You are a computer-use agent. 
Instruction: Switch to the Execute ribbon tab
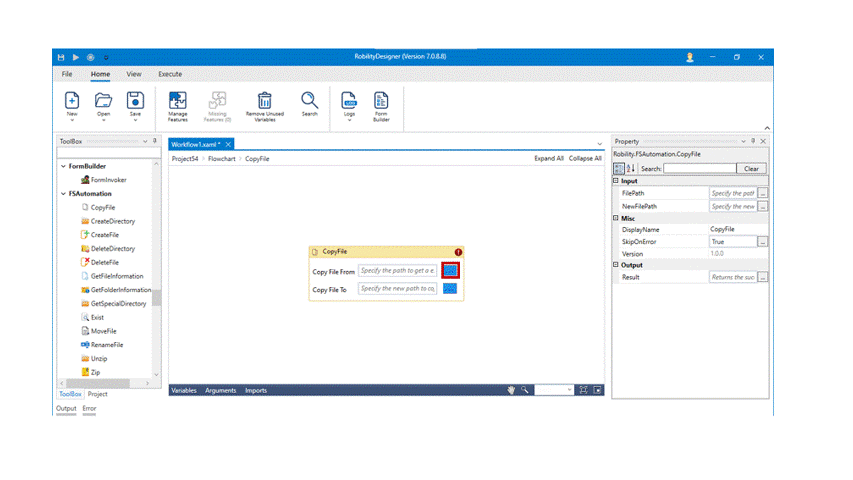pos(170,74)
